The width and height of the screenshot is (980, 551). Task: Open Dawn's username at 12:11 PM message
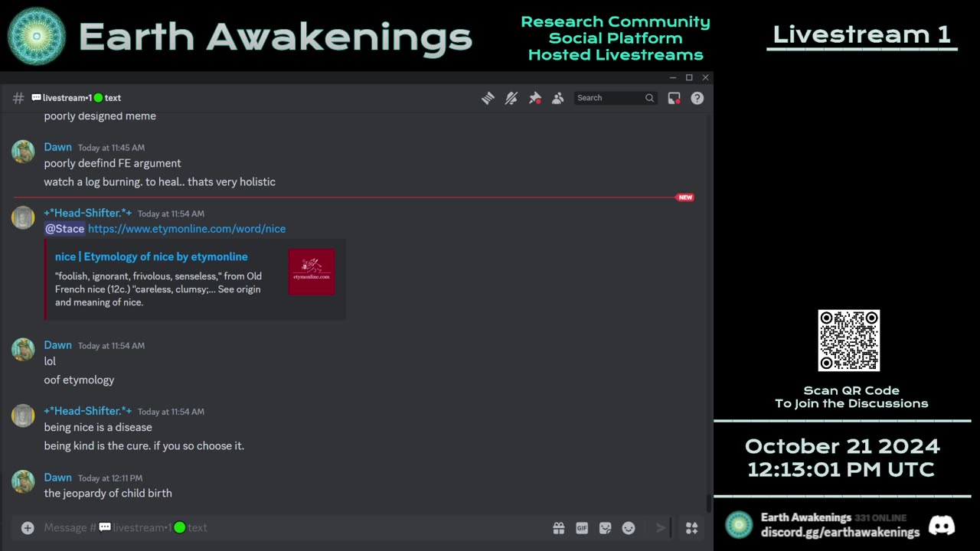click(x=58, y=478)
